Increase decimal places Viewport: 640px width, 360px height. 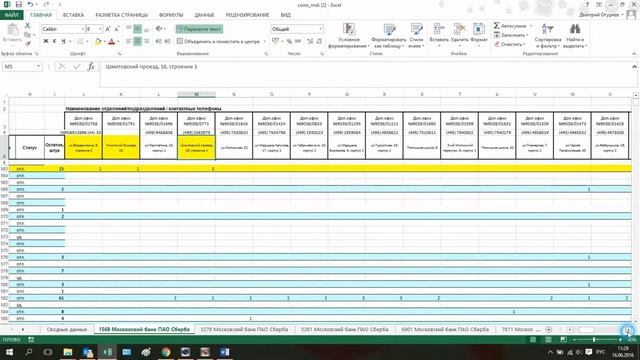(310, 41)
